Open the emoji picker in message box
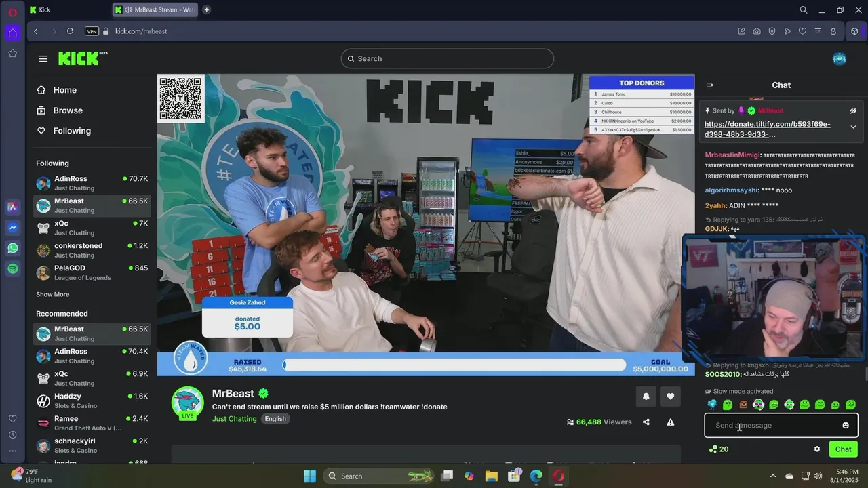The width and height of the screenshot is (868, 488). (846, 426)
